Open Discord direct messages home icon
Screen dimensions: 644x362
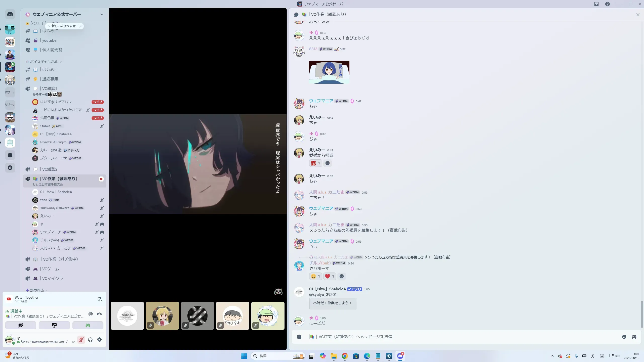click(x=10, y=14)
